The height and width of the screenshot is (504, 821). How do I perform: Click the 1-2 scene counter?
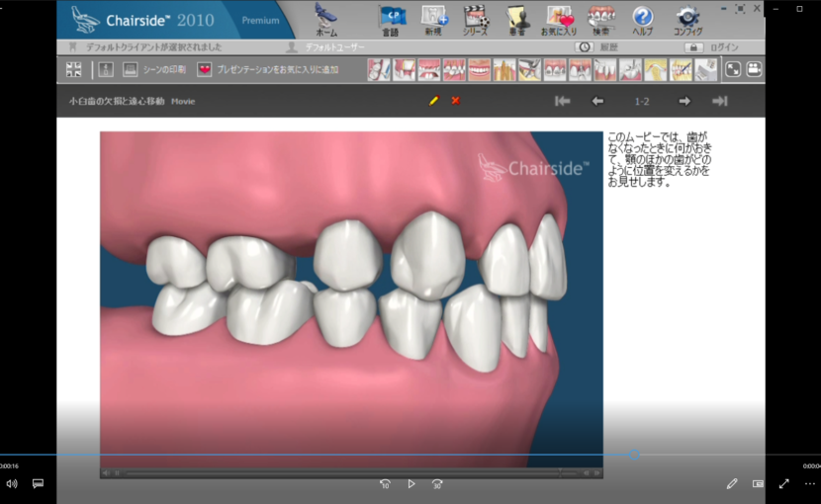point(642,101)
